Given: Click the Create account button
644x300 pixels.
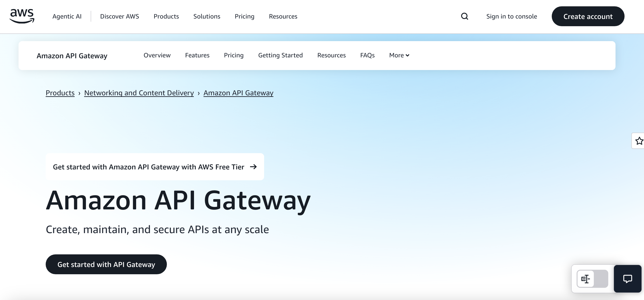Looking at the screenshot, I should (588, 16).
